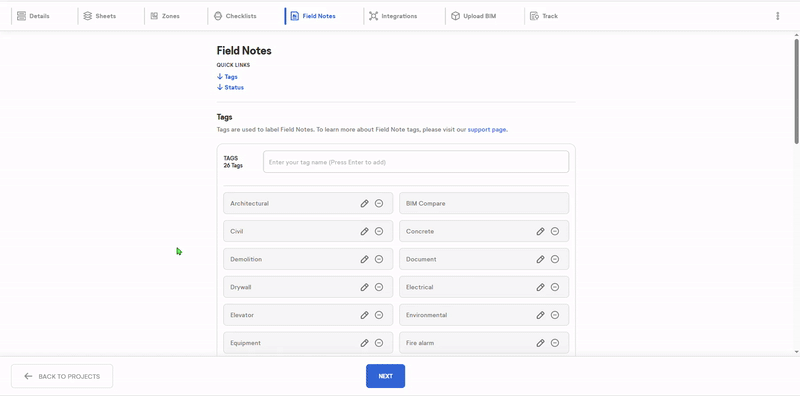Viewport: 800px width, 396px height.
Task: Open the Details tab
Action: click(33, 16)
